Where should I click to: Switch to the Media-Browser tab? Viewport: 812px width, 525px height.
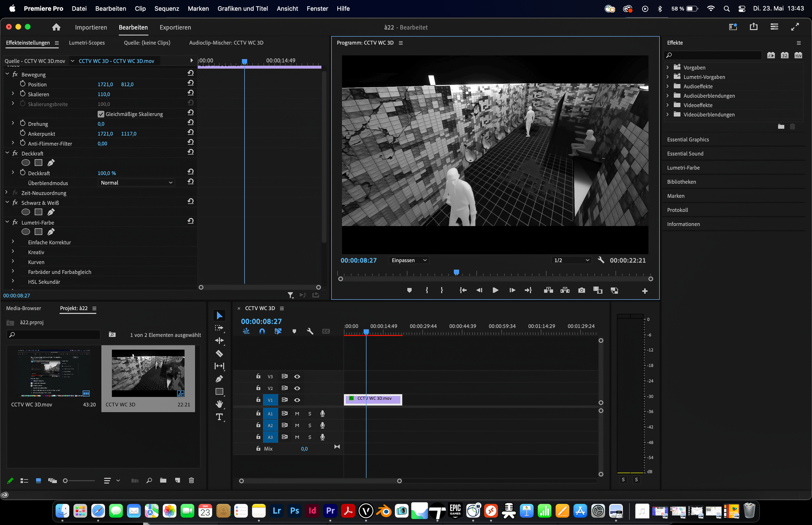point(23,308)
